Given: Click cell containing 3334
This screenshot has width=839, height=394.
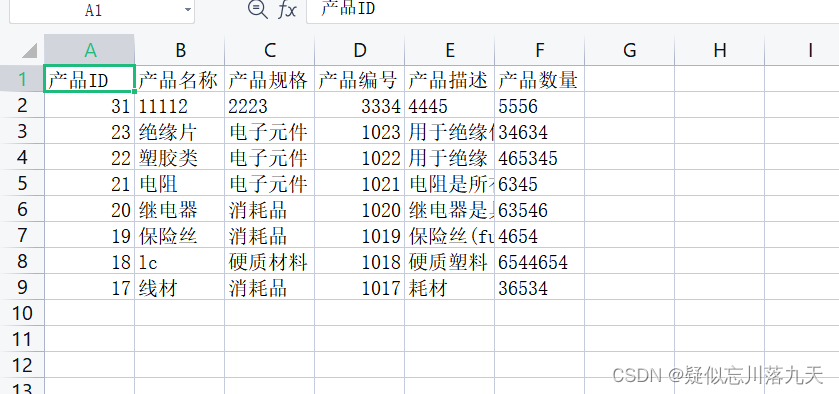Looking at the screenshot, I should click(x=360, y=105).
